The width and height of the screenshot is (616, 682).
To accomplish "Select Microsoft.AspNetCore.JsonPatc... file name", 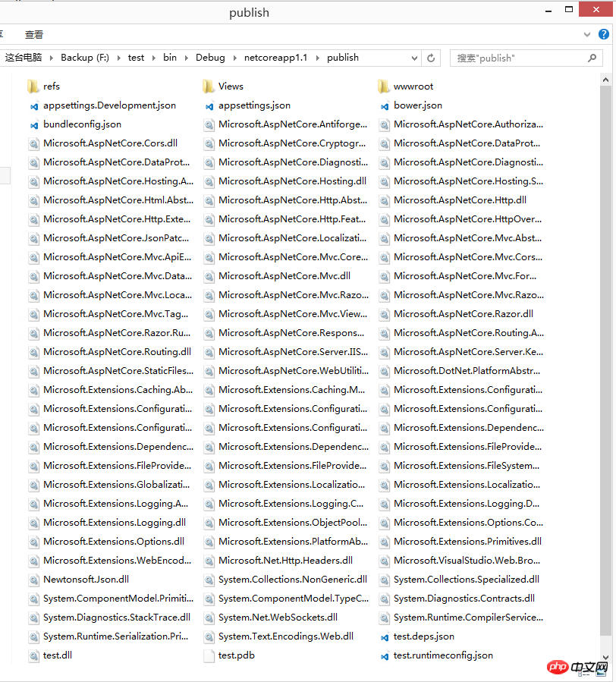I will (x=116, y=238).
